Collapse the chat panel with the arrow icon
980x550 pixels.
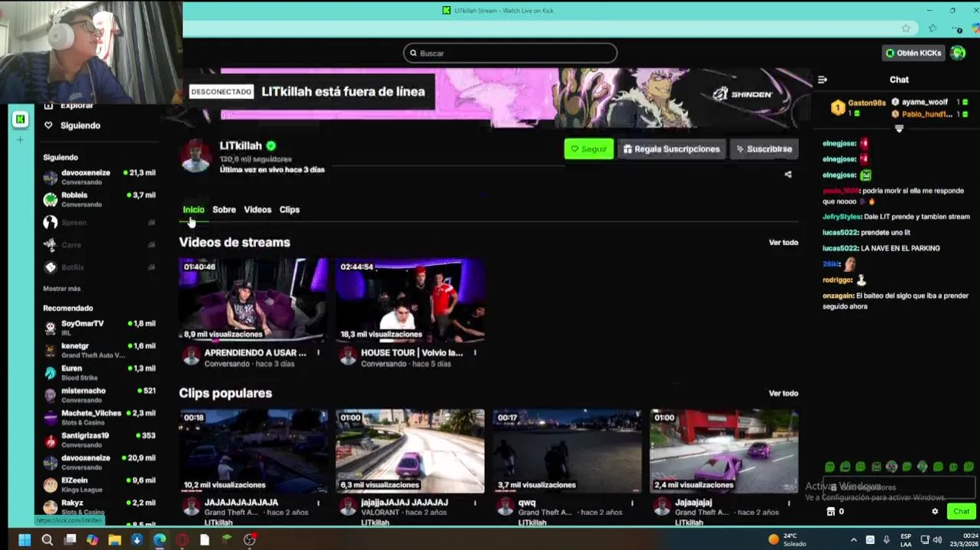823,79
